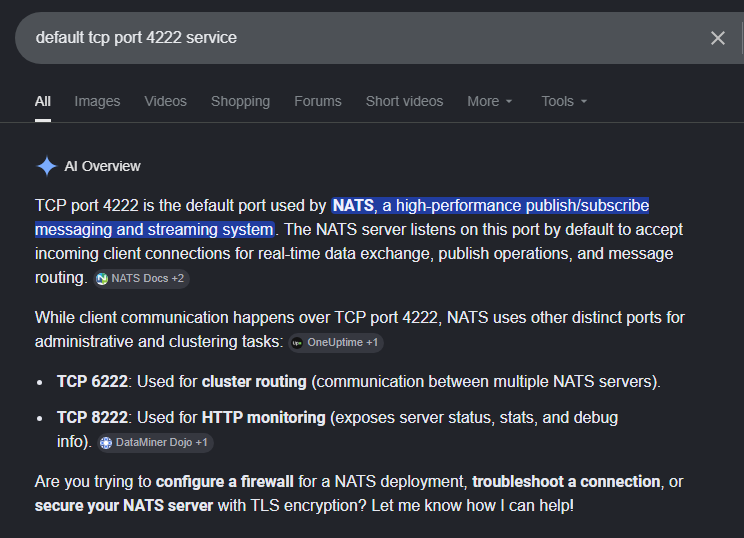The width and height of the screenshot is (744, 538).
Task: Switch to the Shopping tab
Action: click(241, 101)
